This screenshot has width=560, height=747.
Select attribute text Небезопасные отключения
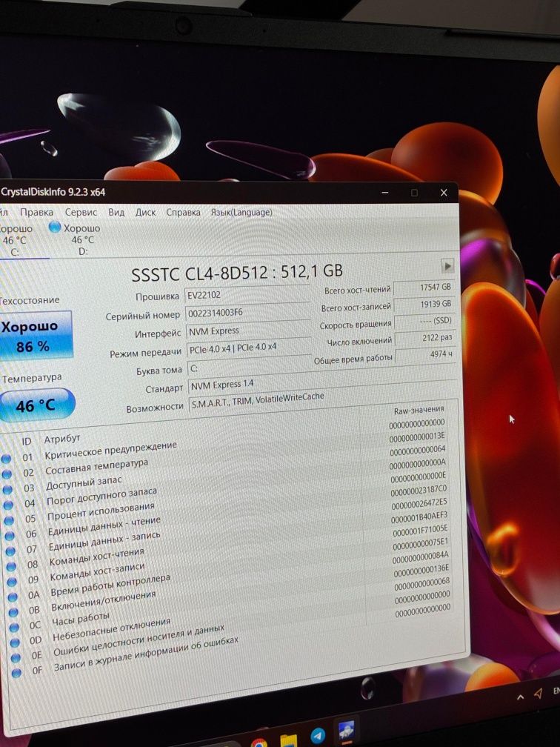point(111,629)
